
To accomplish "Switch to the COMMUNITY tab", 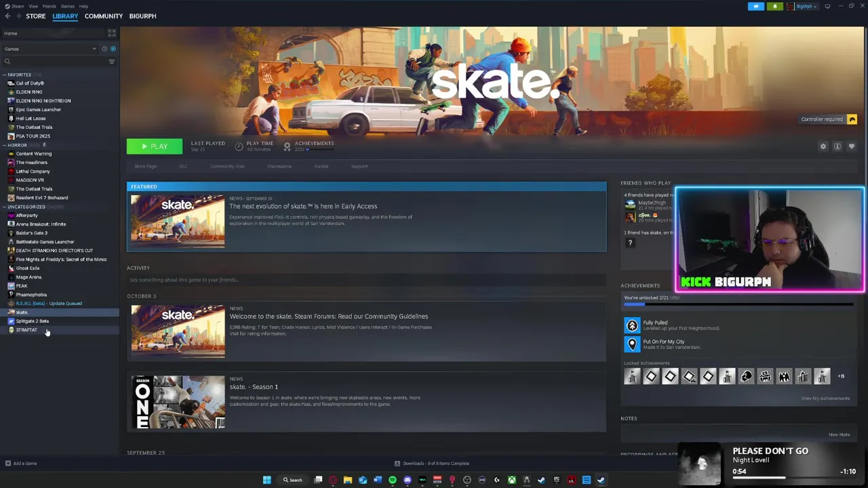I will (104, 16).
